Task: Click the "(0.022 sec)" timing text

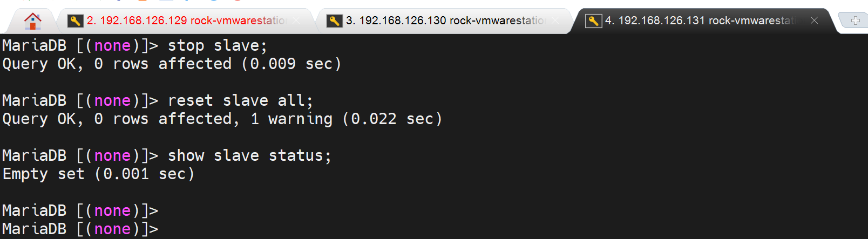Action: [x=392, y=119]
